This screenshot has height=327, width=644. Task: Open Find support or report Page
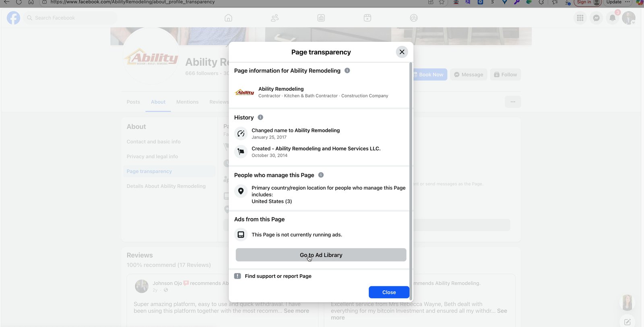click(278, 276)
